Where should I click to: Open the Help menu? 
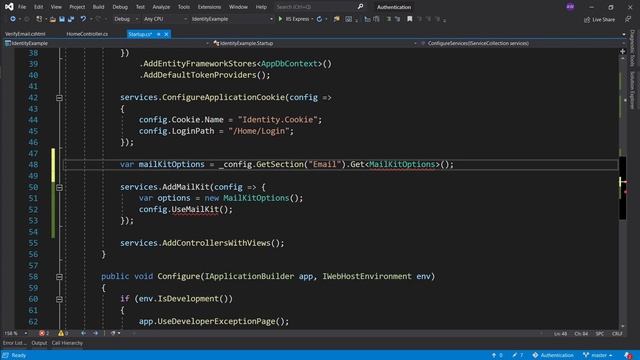[x=261, y=7]
